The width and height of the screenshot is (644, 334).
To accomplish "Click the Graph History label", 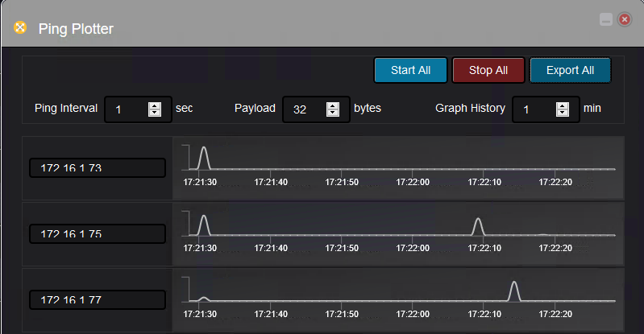I will coord(470,108).
